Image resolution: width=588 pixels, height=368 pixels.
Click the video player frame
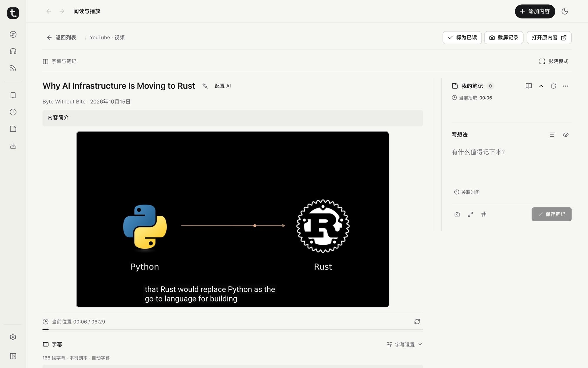click(232, 219)
